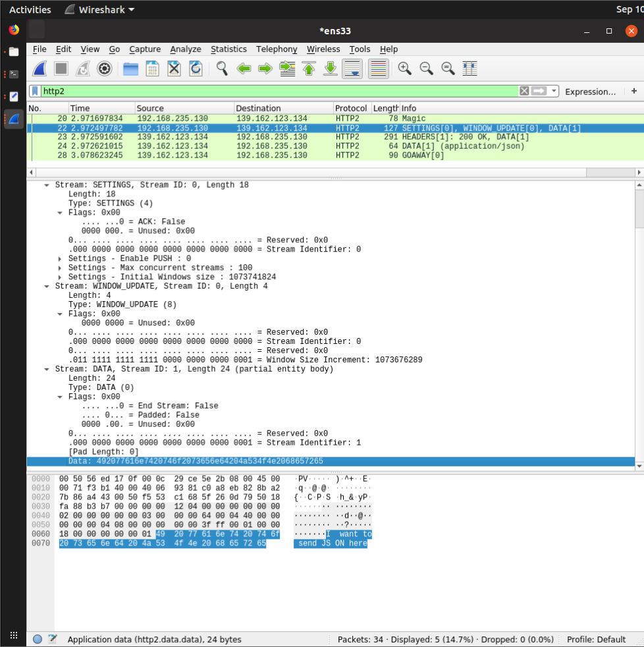Apply the display filter arrow button

click(x=539, y=91)
